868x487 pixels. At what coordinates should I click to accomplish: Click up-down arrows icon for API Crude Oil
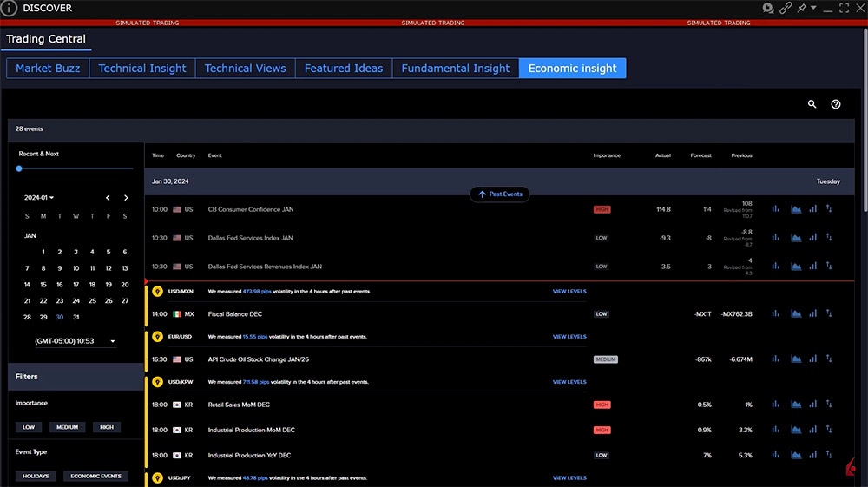829,359
